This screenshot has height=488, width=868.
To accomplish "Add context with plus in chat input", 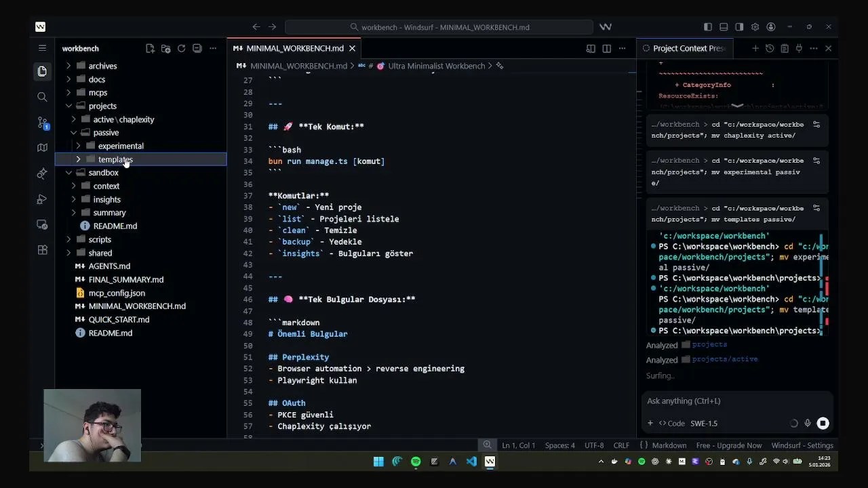I will (x=650, y=423).
